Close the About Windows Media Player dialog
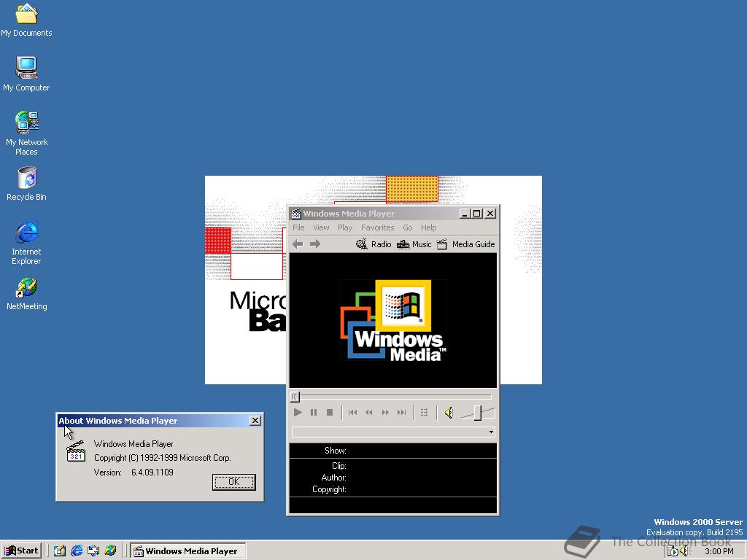The height and width of the screenshot is (560, 747). [x=255, y=421]
